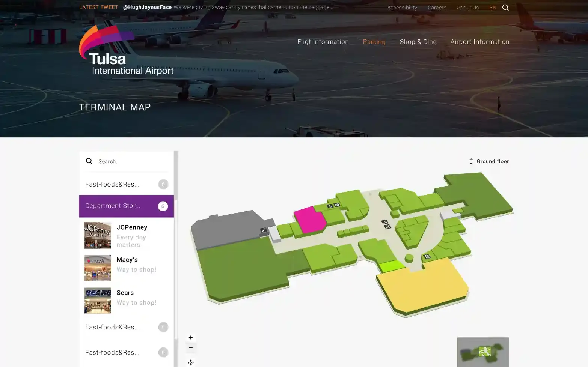This screenshot has width=588, height=367.
Task: Click the escalator icon near the gray building
Action: click(x=263, y=230)
